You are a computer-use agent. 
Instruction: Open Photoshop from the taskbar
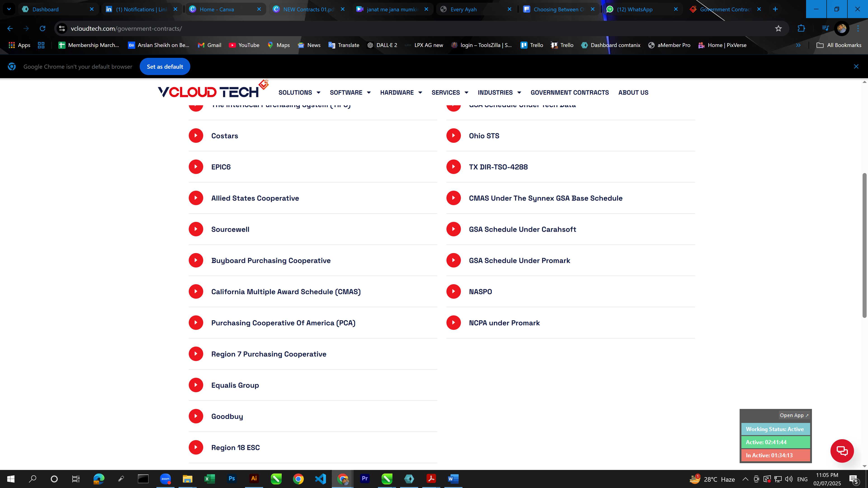click(x=232, y=479)
